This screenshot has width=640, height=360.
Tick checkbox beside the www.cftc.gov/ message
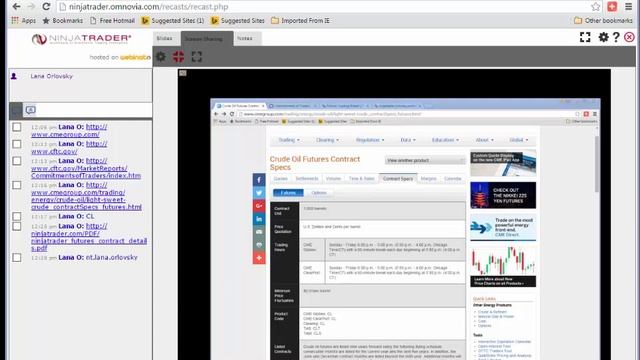point(17,144)
